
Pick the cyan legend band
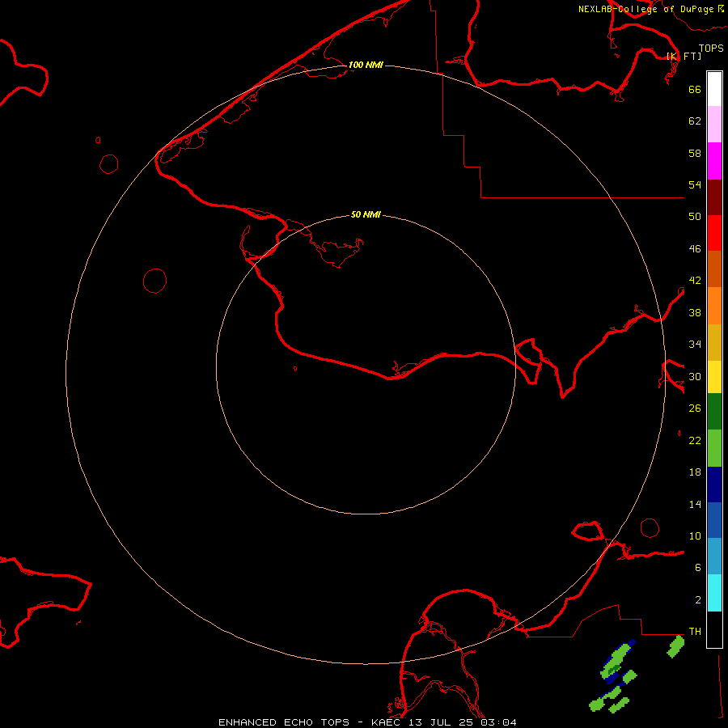coord(714,593)
